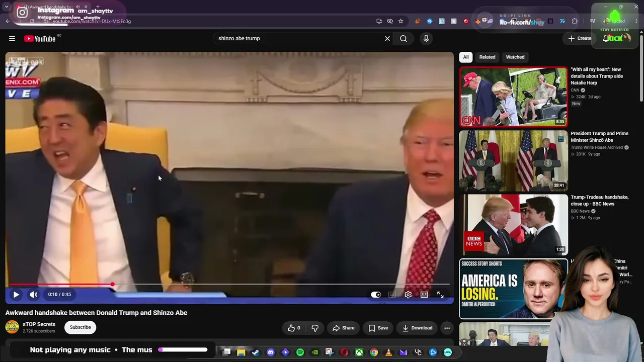
Task: Start voice search with microphone icon
Action: [426, 39]
